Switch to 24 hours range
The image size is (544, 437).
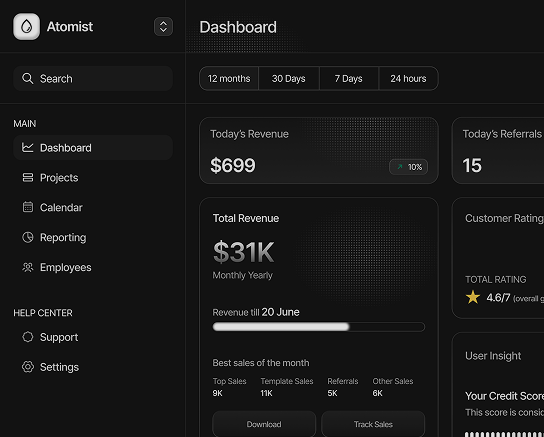click(x=408, y=78)
